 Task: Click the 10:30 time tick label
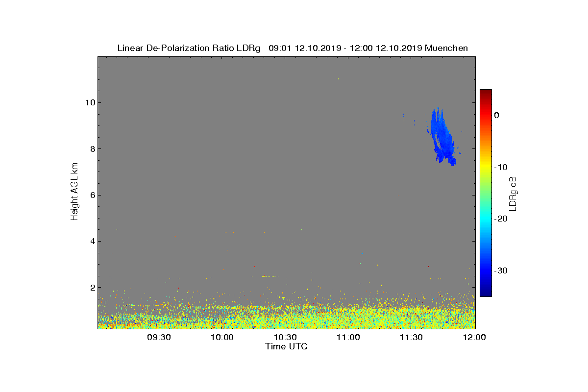coord(285,337)
